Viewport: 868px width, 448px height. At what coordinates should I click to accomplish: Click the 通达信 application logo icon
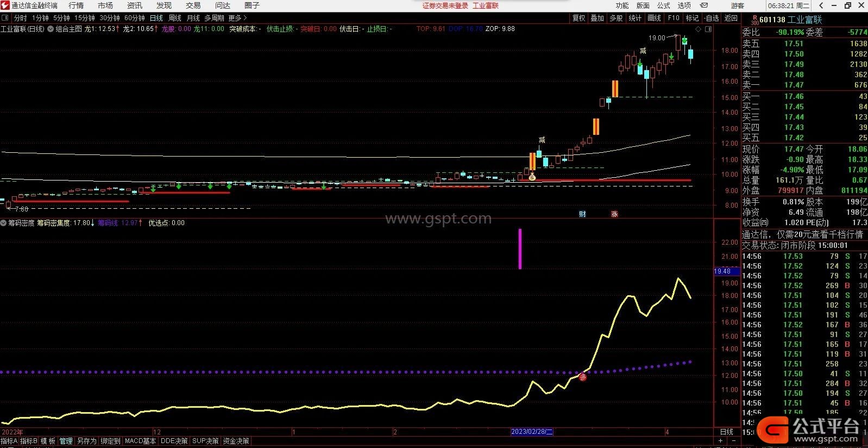pyautogui.click(x=5, y=5)
